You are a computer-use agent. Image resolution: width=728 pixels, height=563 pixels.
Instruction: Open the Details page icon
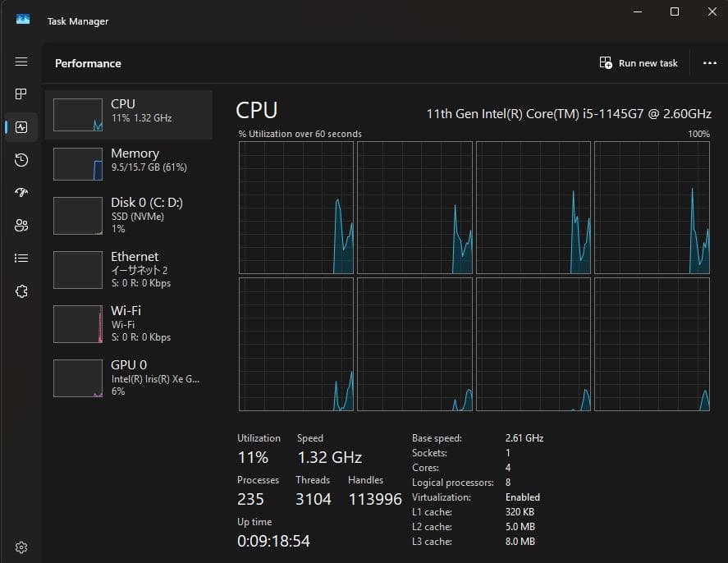point(21,259)
